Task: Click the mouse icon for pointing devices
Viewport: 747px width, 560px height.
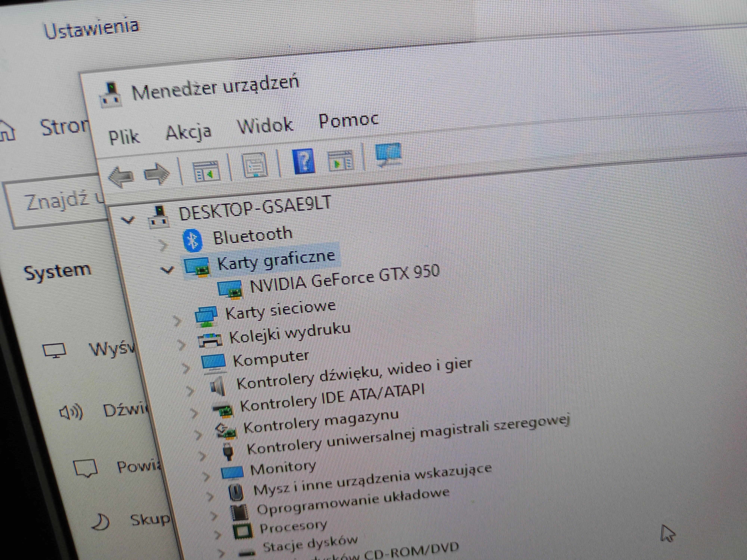Action: coord(236,492)
